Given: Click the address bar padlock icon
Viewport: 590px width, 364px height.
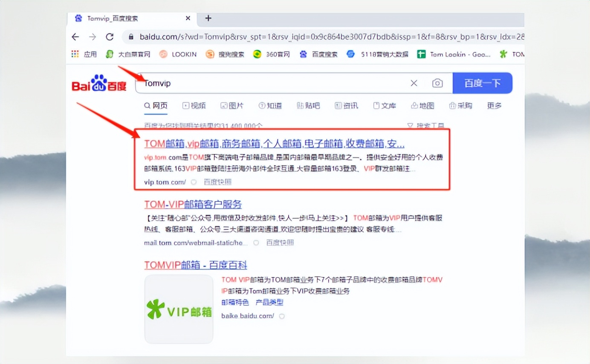Looking at the screenshot, I should click(x=131, y=37).
